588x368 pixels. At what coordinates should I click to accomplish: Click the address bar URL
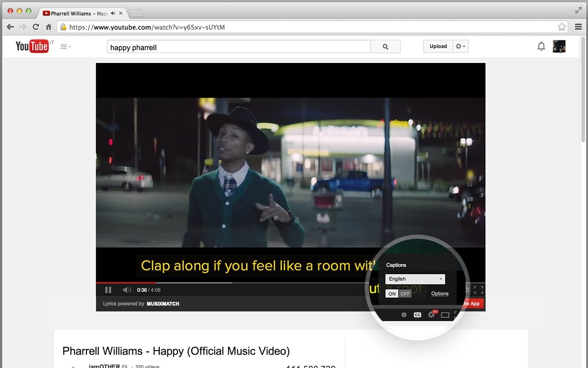pos(147,27)
